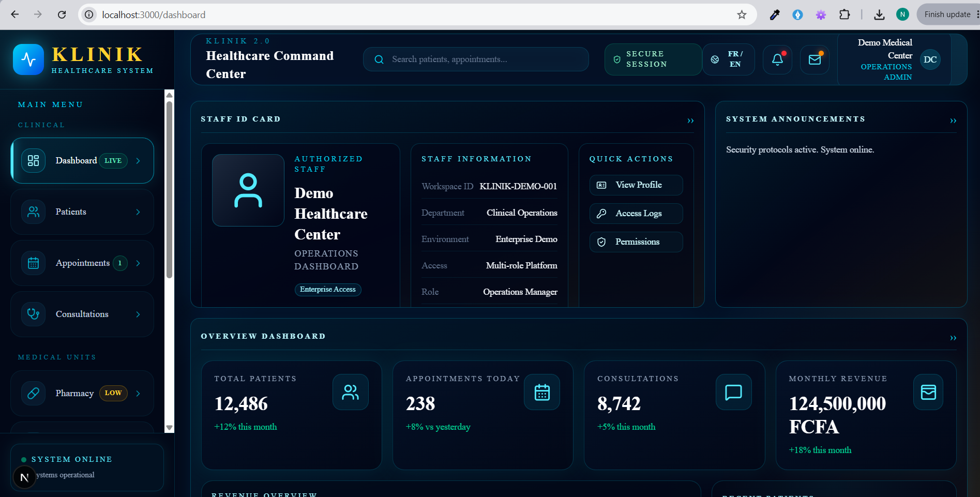Click the Klinik heartbeat logo icon
This screenshot has width=980, height=497.
(28, 59)
